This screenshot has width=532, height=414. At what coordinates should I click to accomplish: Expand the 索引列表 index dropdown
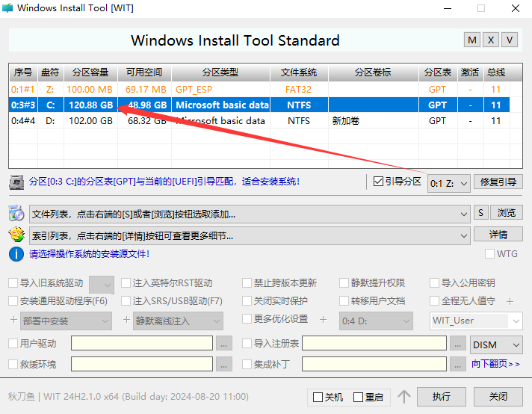tap(250, 235)
